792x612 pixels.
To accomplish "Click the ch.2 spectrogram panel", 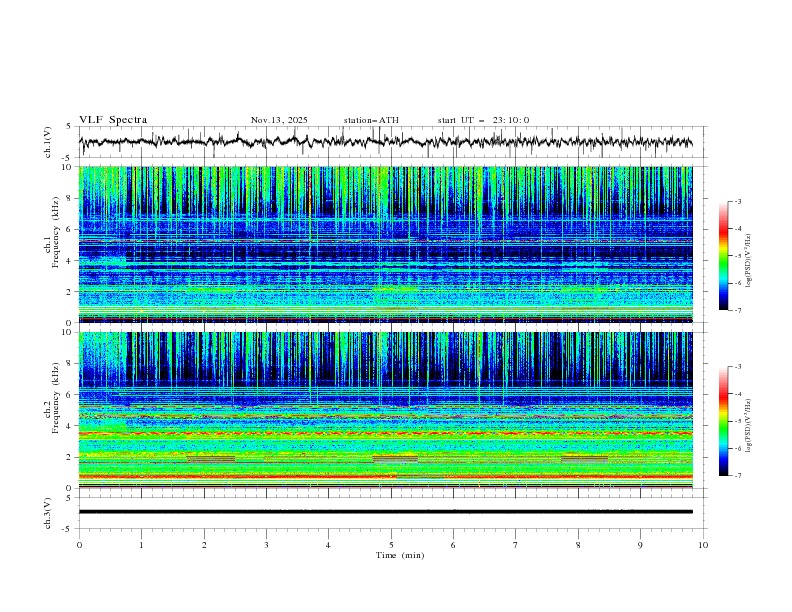I will point(386,410).
